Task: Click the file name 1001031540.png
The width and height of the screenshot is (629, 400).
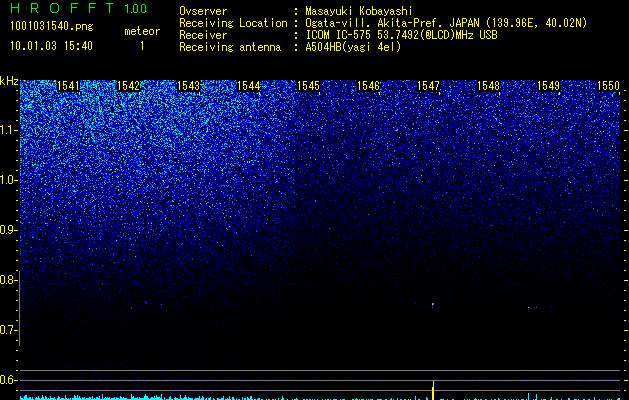Action: [52, 27]
